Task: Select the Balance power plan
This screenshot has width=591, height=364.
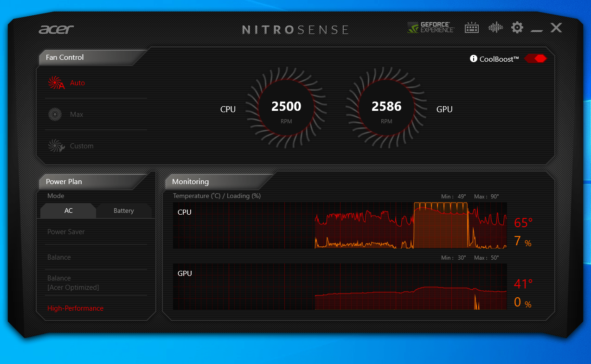Action: coord(59,257)
